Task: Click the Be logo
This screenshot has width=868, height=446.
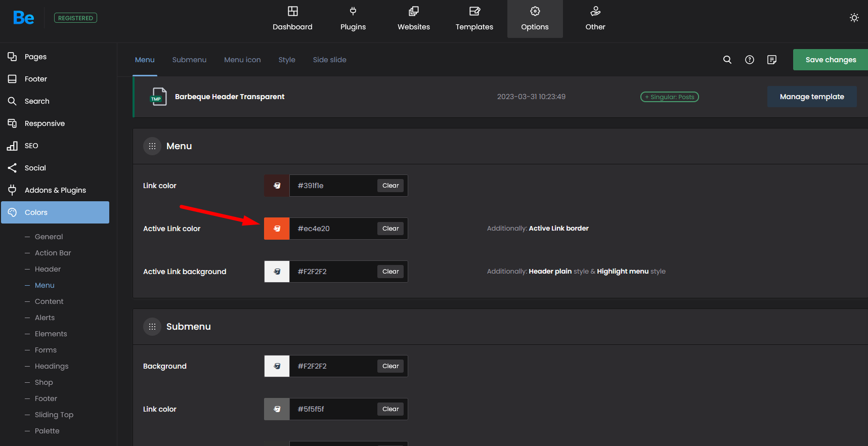Action: [x=24, y=18]
